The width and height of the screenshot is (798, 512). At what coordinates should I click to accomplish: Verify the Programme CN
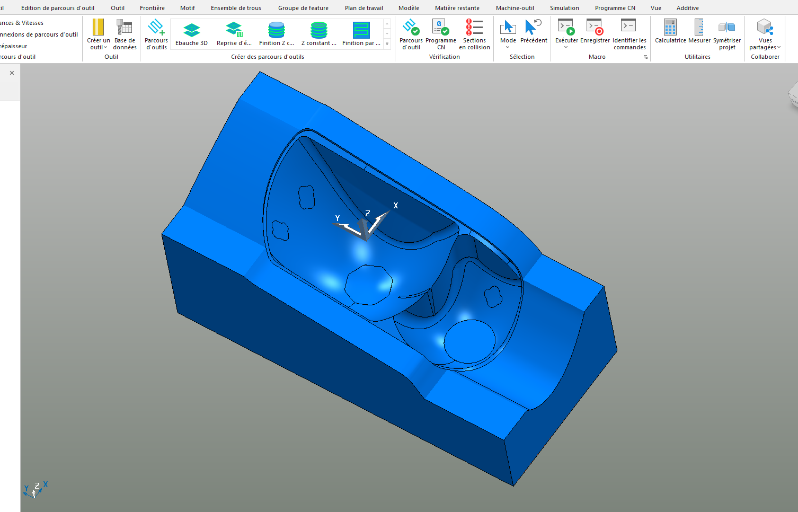[x=440, y=33]
